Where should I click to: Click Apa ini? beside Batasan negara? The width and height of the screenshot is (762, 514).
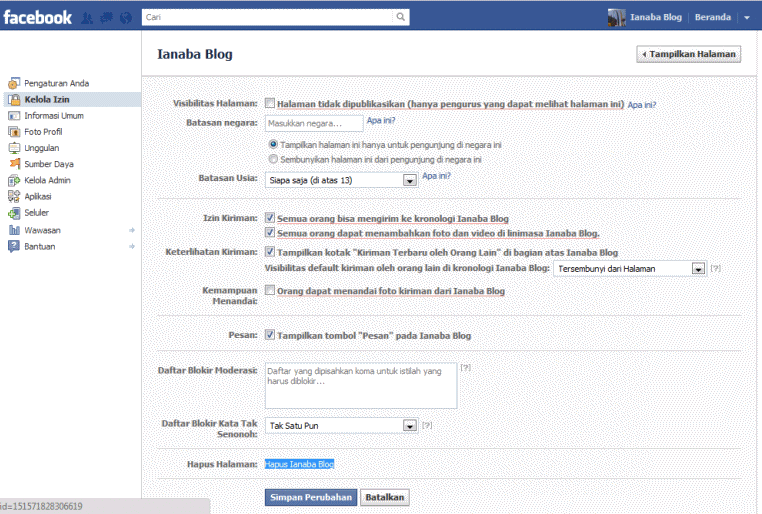pyautogui.click(x=381, y=120)
